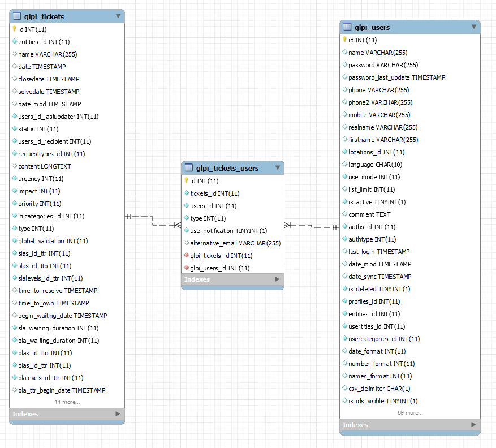This screenshot has height=448, width=496.
Task: Select 'phone2 VARCHAR(255)' column
Action: (380, 102)
